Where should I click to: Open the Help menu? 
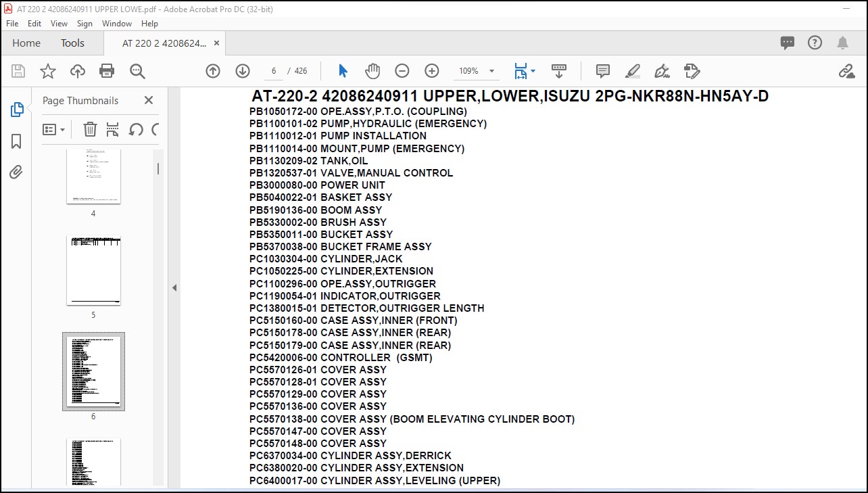pos(149,23)
